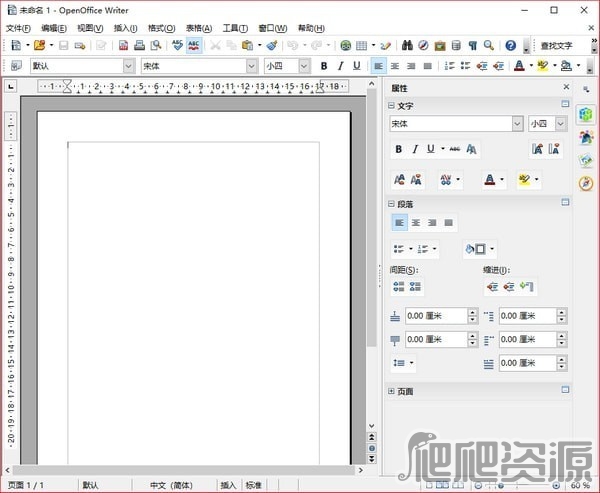Viewport: 600px width, 493px height.
Task: Click the Open file folder icon
Action: coord(39,45)
